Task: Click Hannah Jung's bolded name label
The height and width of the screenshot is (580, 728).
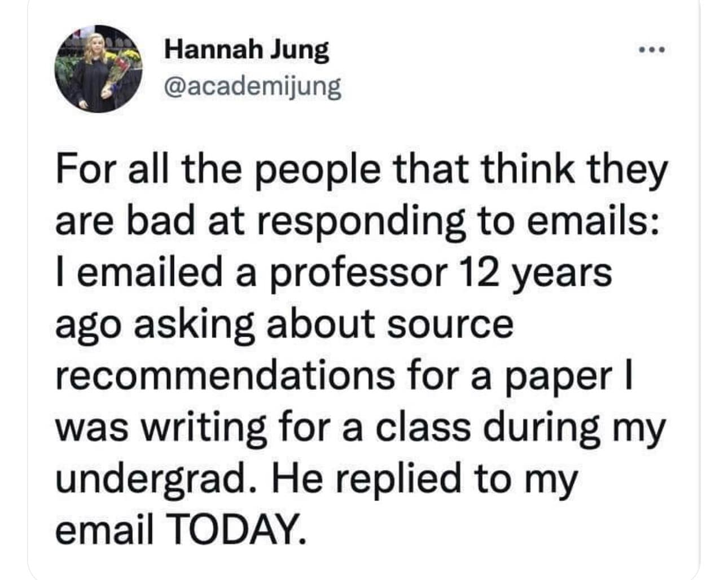Action: pyautogui.click(x=248, y=50)
